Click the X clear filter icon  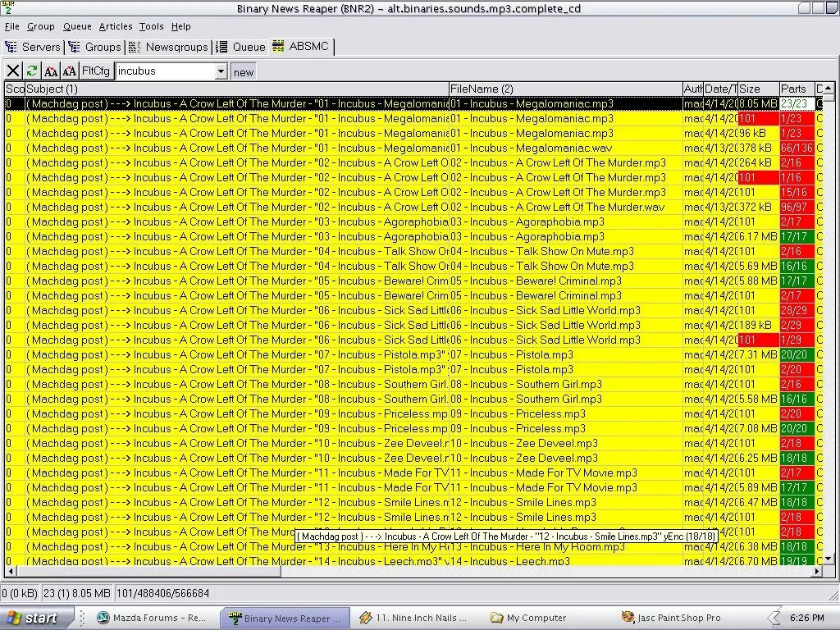tap(13, 71)
